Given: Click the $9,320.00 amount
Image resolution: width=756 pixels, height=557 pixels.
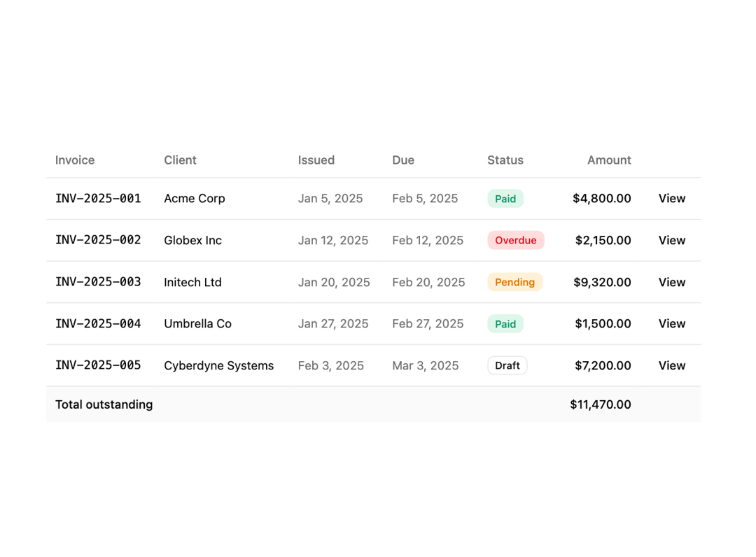Looking at the screenshot, I should (602, 283).
